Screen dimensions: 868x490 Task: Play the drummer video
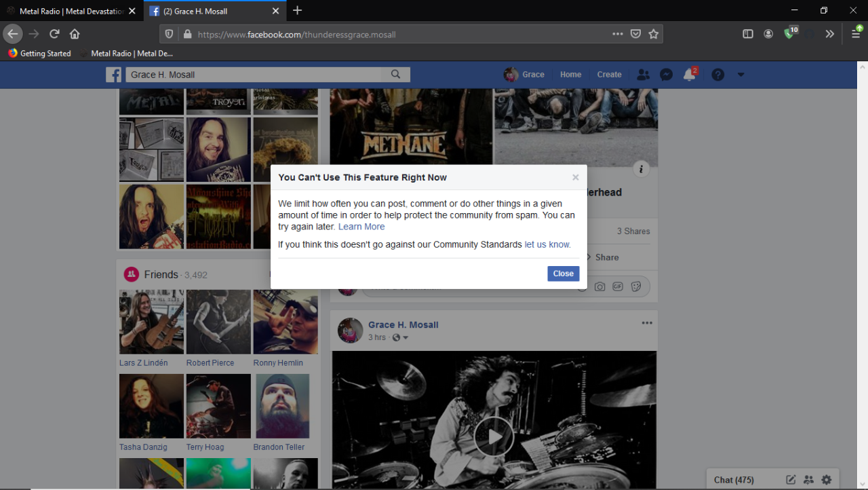(494, 436)
